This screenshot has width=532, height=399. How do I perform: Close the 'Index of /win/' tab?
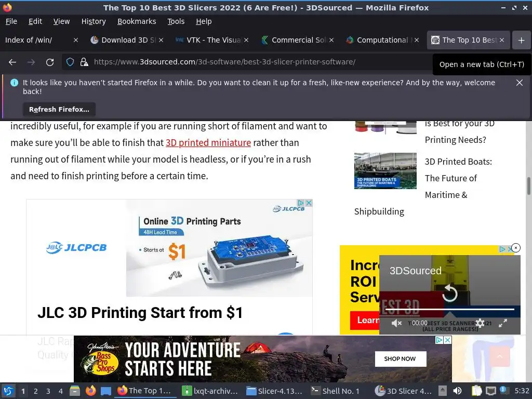(76, 40)
